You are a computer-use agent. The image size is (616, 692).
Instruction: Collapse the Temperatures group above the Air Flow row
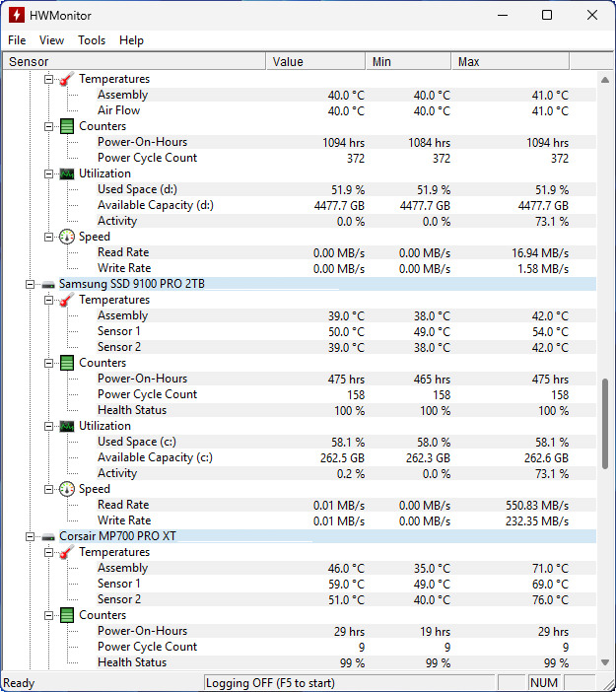48,80
